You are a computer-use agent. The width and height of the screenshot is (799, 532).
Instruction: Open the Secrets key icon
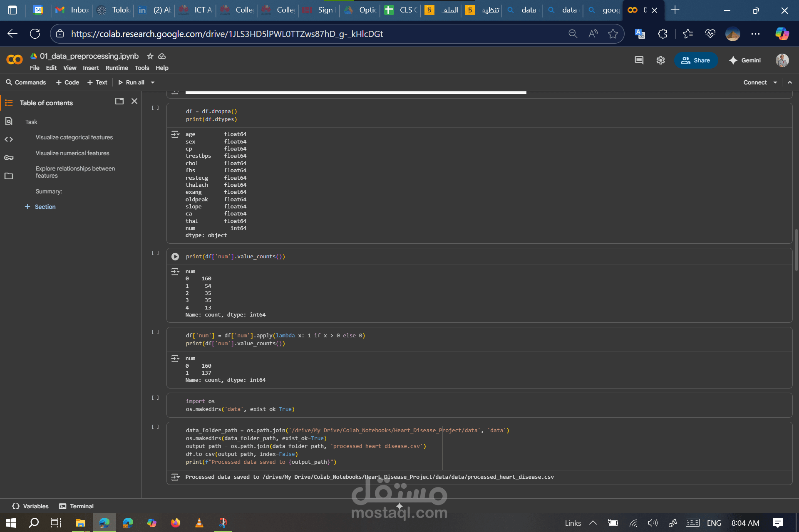pos(9,158)
